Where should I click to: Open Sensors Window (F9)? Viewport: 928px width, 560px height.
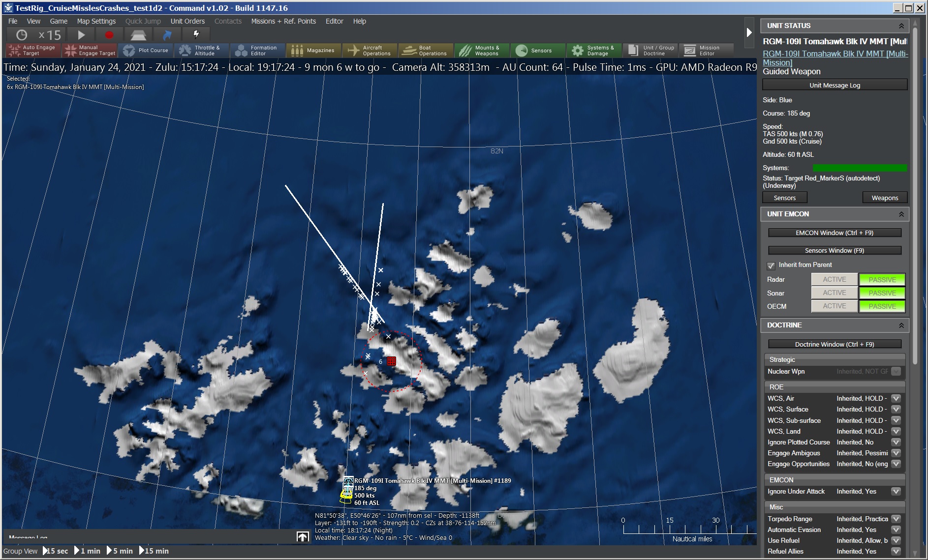(x=835, y=250)
